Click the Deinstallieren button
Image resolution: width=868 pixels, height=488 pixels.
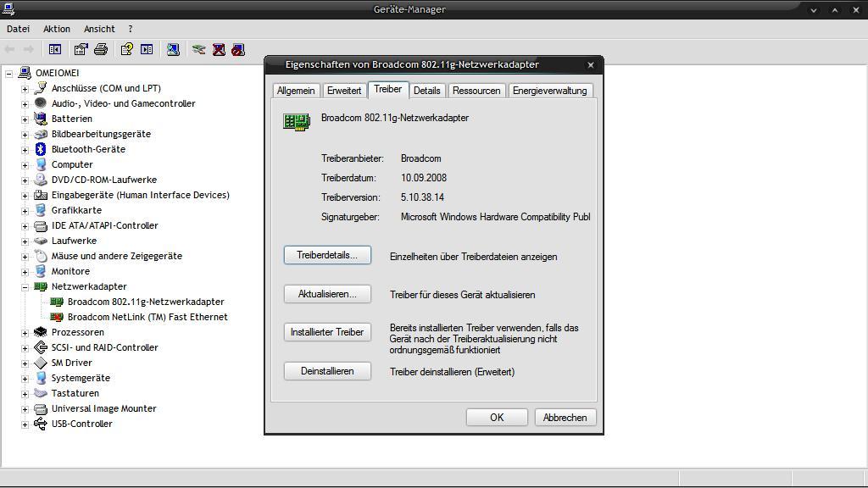coord(327,371)
